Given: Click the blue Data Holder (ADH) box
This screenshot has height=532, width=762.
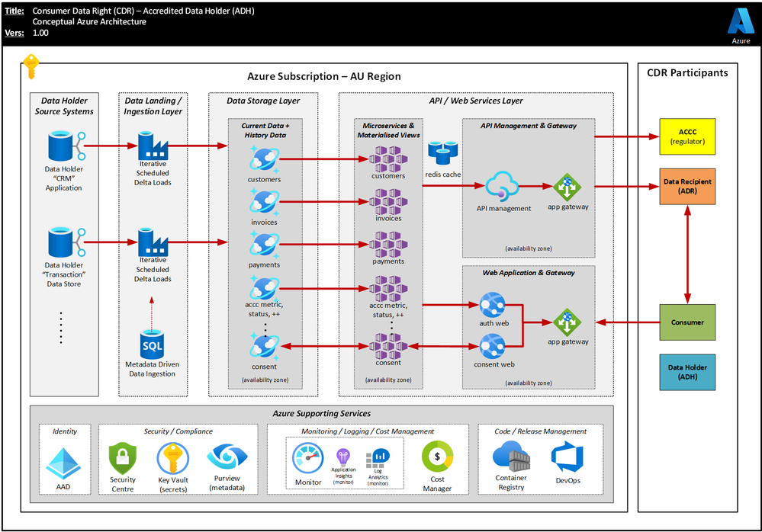Looking at the screenshot, I should tap(687, 372).
